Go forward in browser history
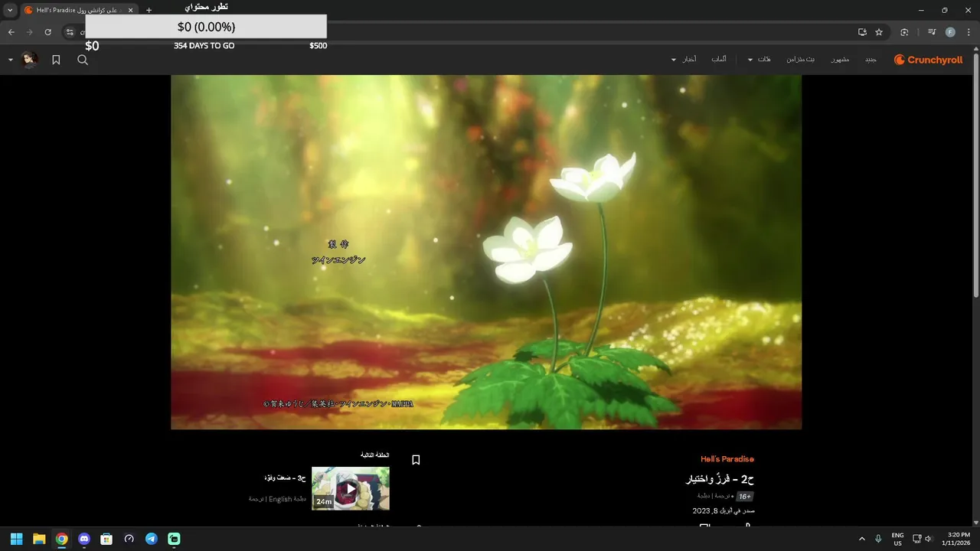980x551 pixels. pos(29,32)
